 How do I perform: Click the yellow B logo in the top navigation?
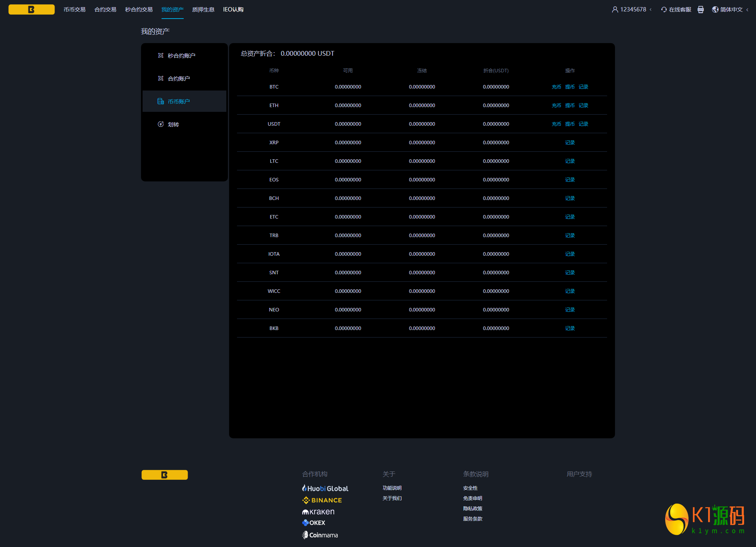tap(32, 9)
